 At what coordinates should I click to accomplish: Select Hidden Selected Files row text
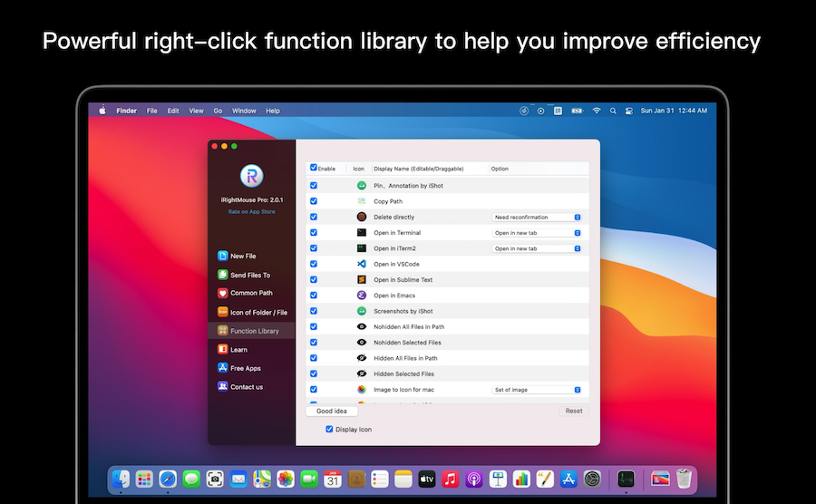coord(403,373)
